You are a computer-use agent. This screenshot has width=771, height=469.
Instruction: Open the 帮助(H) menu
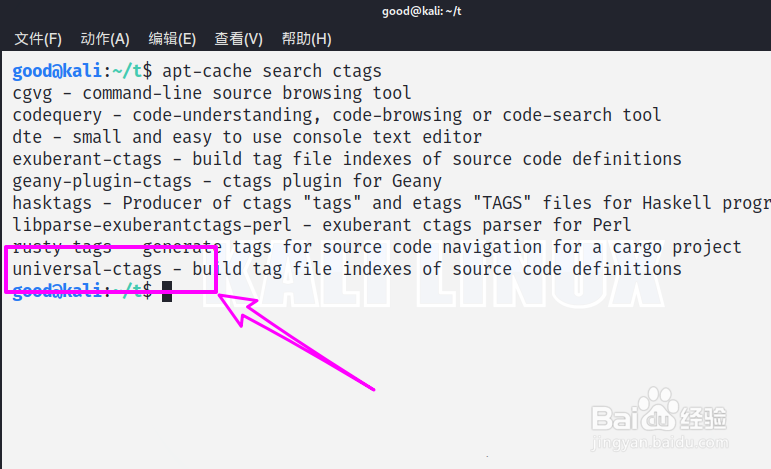pyautogui.click(x=306, y=39)
